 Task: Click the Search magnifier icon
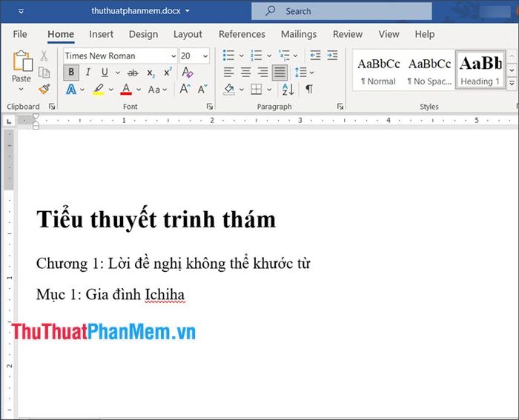pos(271,11)
